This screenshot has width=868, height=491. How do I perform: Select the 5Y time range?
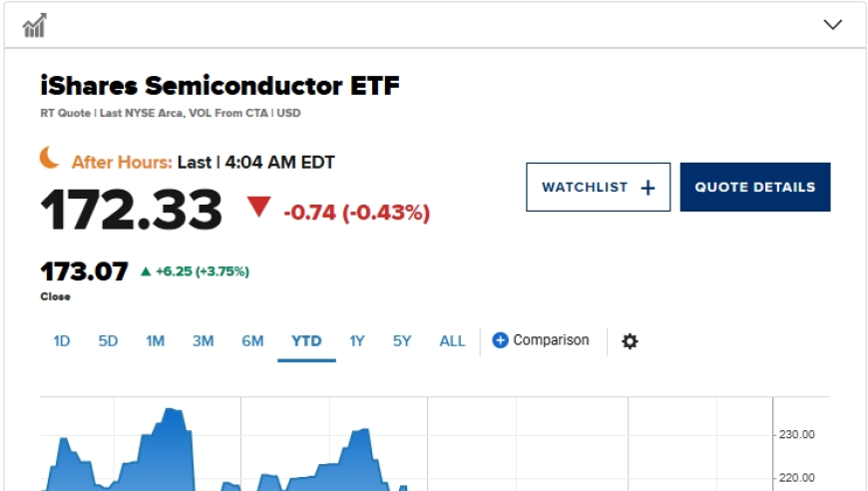[x=402, y=341]
